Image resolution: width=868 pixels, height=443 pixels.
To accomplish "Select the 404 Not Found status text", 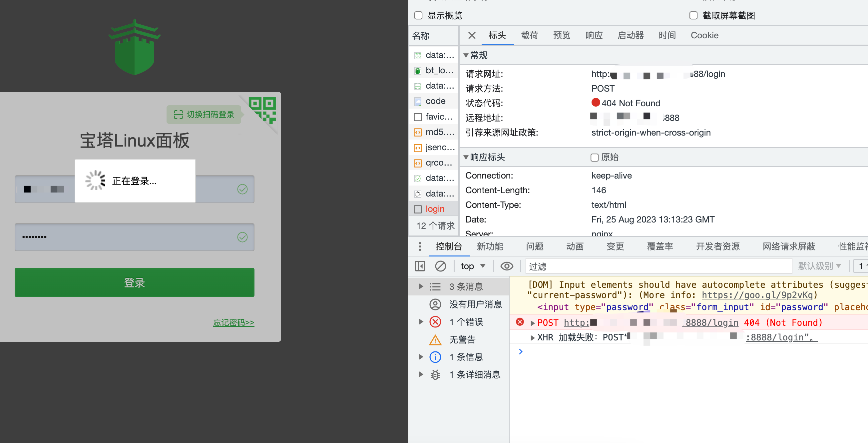I will [x=631, y=103].
